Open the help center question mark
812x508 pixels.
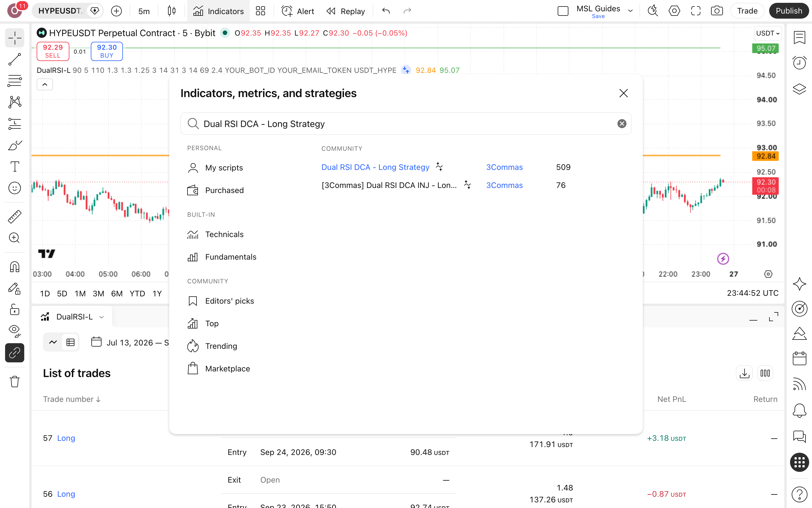coord(800,494)
